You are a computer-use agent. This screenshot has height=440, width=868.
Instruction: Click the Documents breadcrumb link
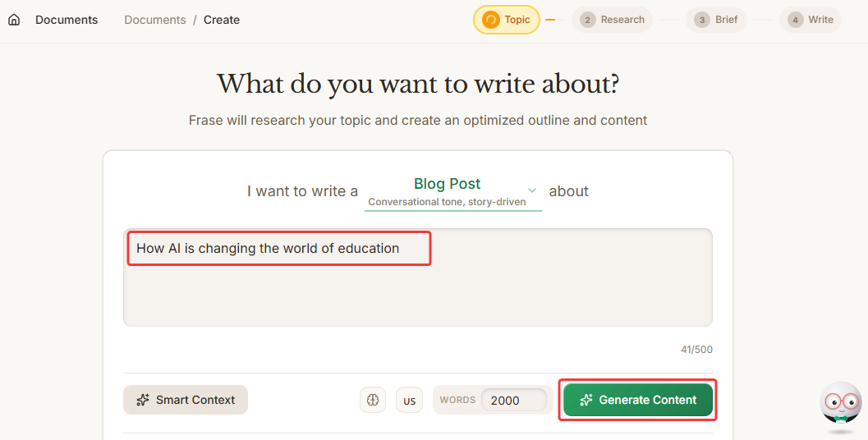[155, 20]
